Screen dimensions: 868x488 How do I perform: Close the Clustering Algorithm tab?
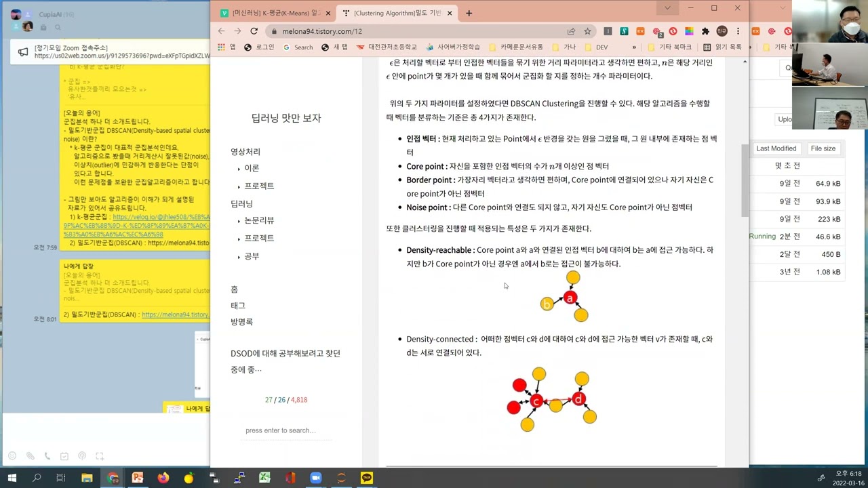point(451,13)
